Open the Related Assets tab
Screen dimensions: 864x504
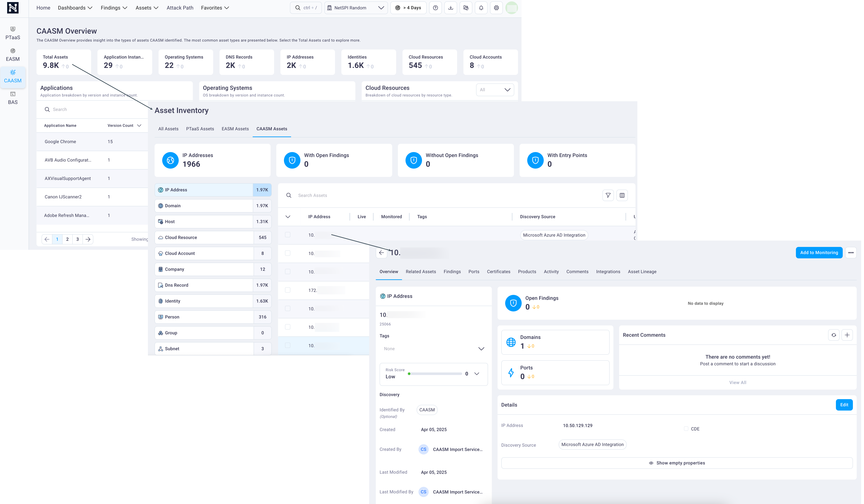[421, 272]
